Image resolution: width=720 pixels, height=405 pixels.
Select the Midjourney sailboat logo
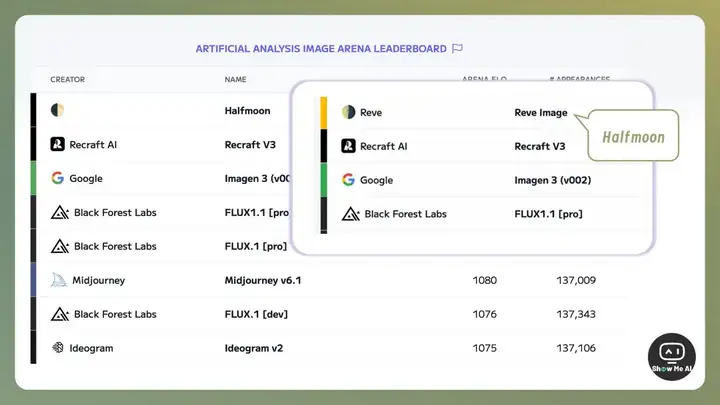point(58,280)
